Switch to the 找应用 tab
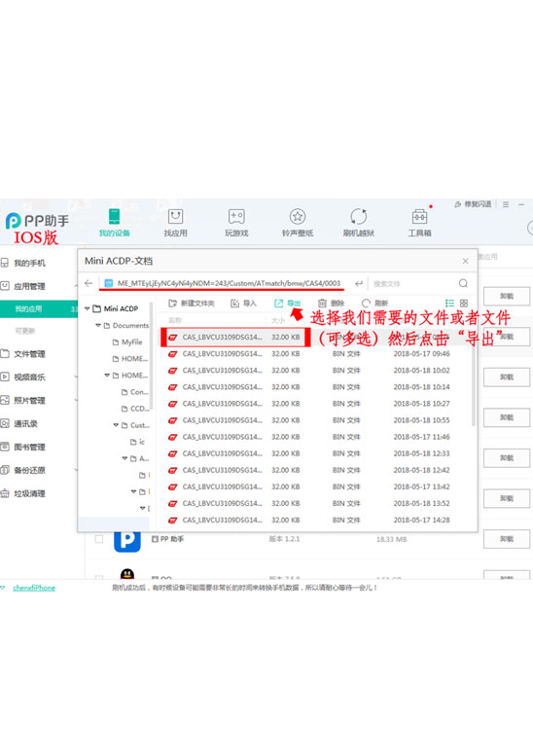Screen dimensions: 533x756 coord(175,223)
